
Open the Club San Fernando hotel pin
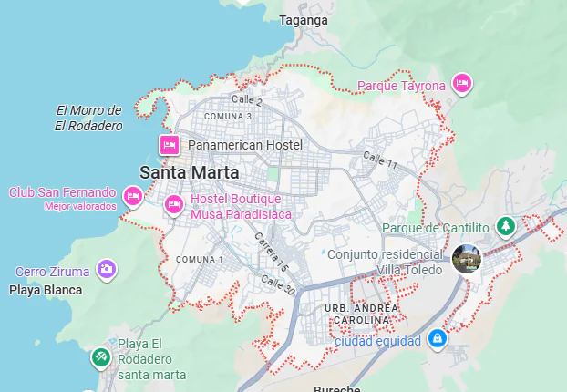click(x=133, y=197)
